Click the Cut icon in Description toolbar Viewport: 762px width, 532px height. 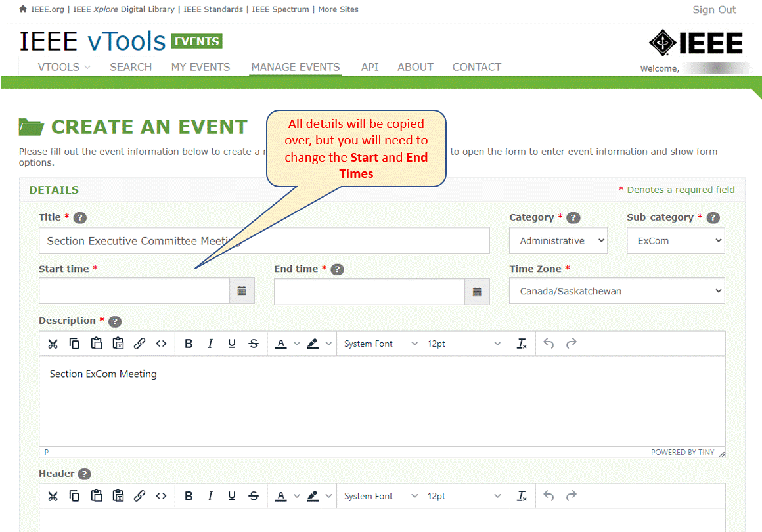pyautogui.click(x=53, y=344)
